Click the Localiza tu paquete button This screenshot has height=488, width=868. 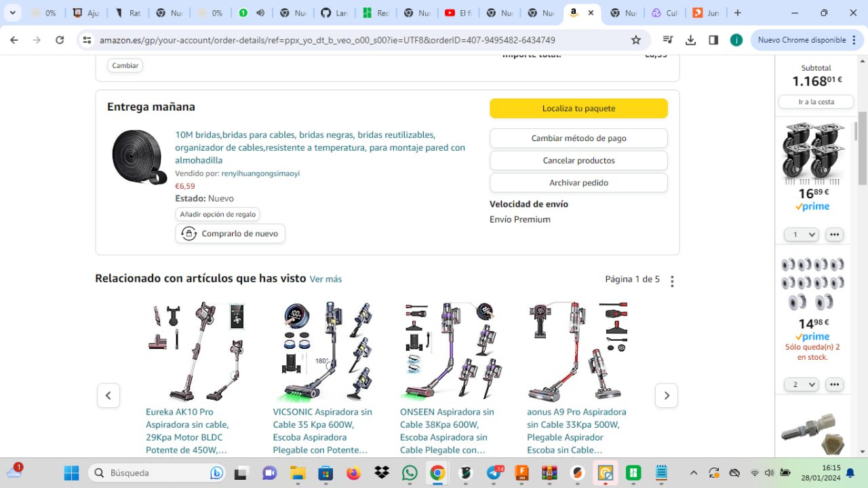click(x=578, y=109)
